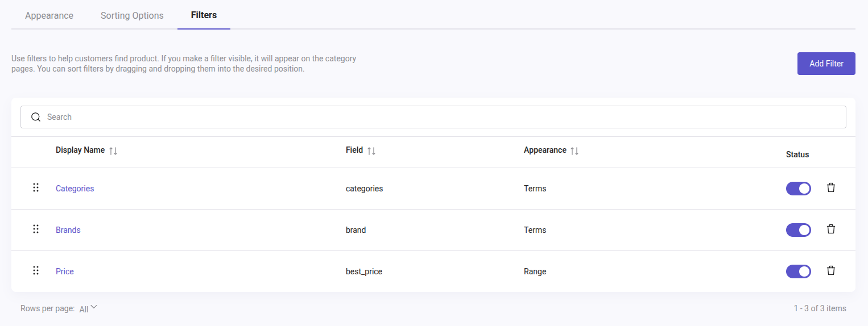The image size is (868, 326).
Task: Grab the drag handle for Categories row
Action: [36, 188]
